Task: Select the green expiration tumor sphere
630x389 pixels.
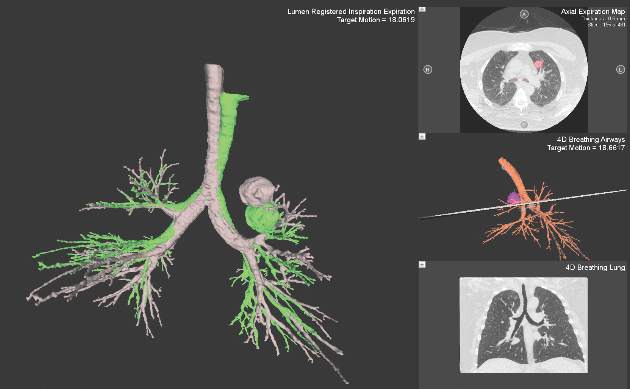Action: pyautogui.click(x=261, y=218)
